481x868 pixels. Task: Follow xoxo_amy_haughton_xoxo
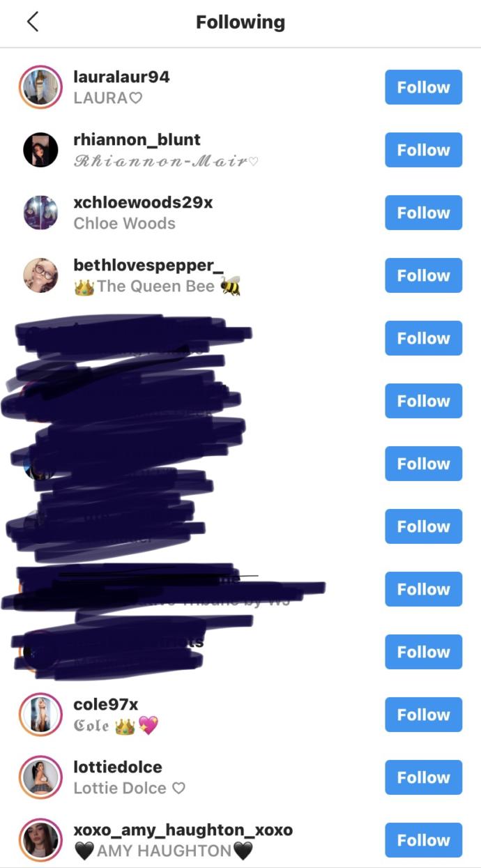[x=423, y=840]
